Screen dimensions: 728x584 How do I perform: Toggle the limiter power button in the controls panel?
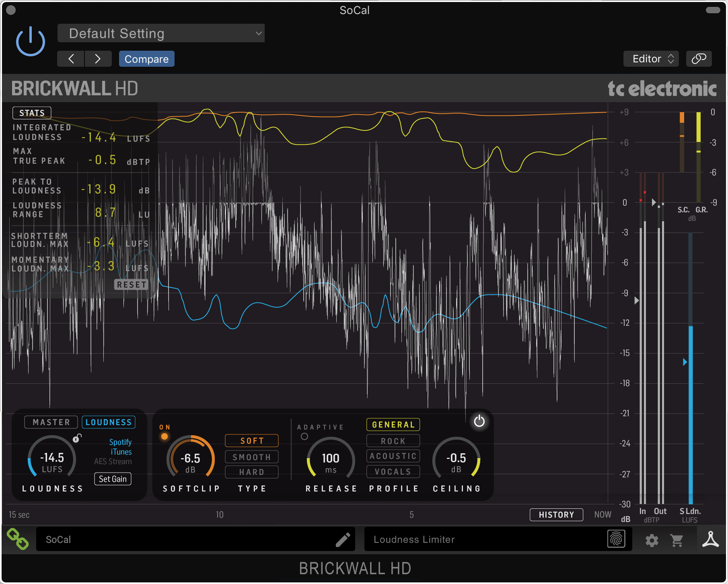tap(479, 422)
